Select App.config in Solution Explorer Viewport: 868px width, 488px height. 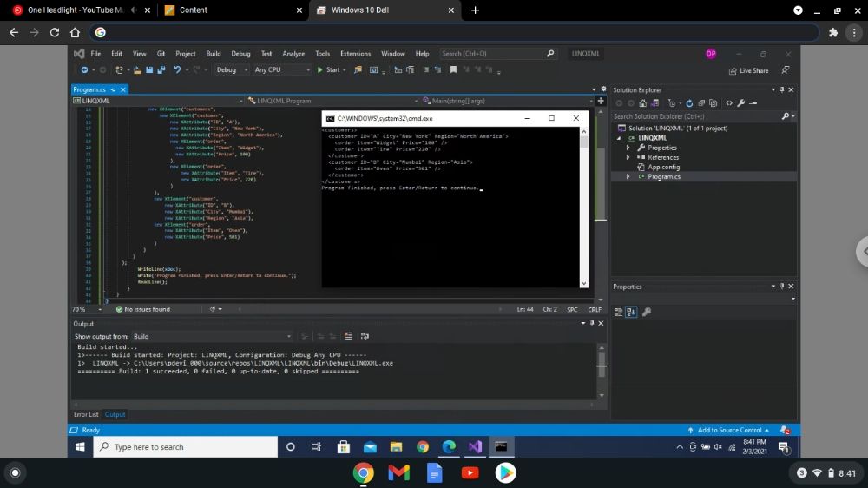(664, 167)
